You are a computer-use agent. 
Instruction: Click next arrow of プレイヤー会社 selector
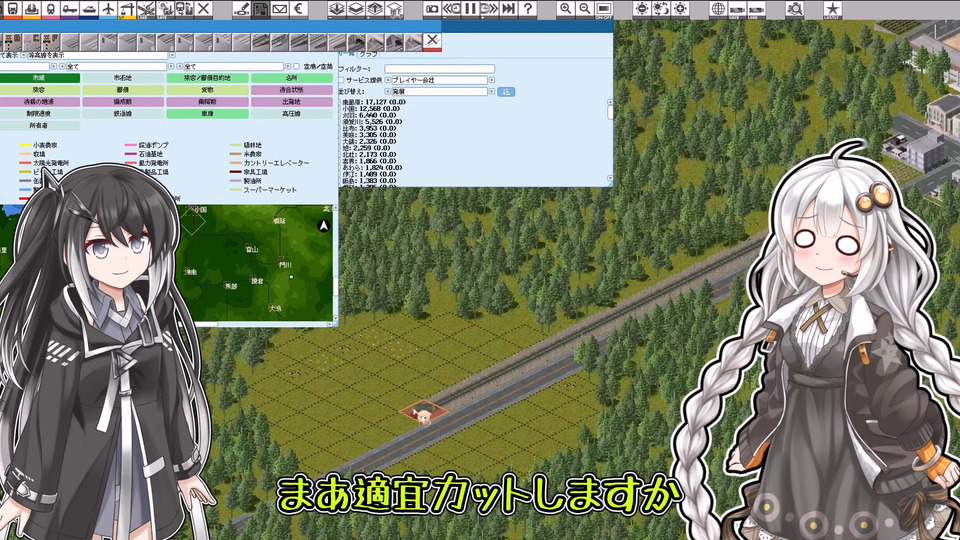pyautogui.click(x=492, y=80)
